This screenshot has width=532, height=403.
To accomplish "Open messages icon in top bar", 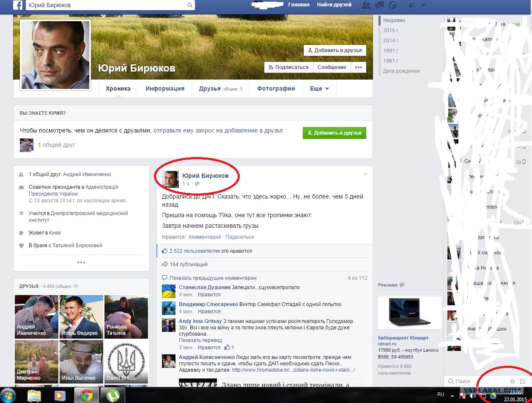I will [x=380, y=5].
